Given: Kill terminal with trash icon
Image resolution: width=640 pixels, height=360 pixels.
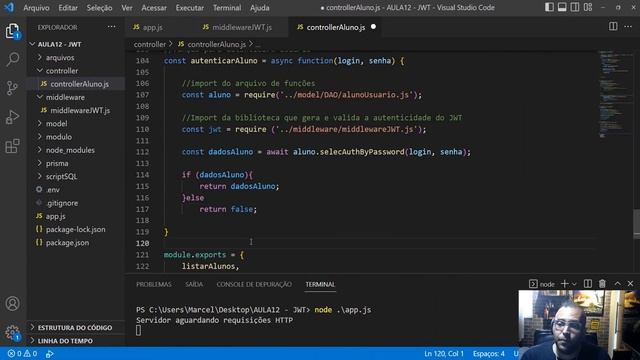Looking at the screenshot, I should [602, 284].
